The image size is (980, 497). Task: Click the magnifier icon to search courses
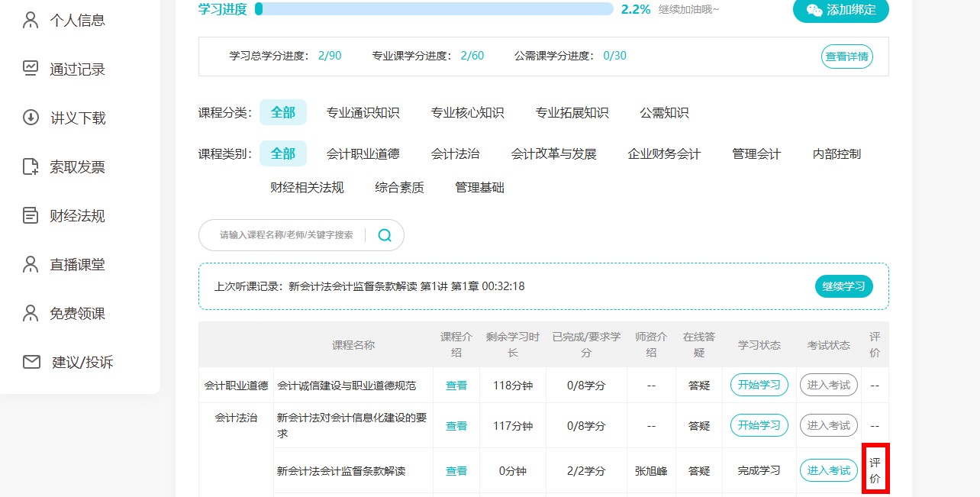(385, 235)
